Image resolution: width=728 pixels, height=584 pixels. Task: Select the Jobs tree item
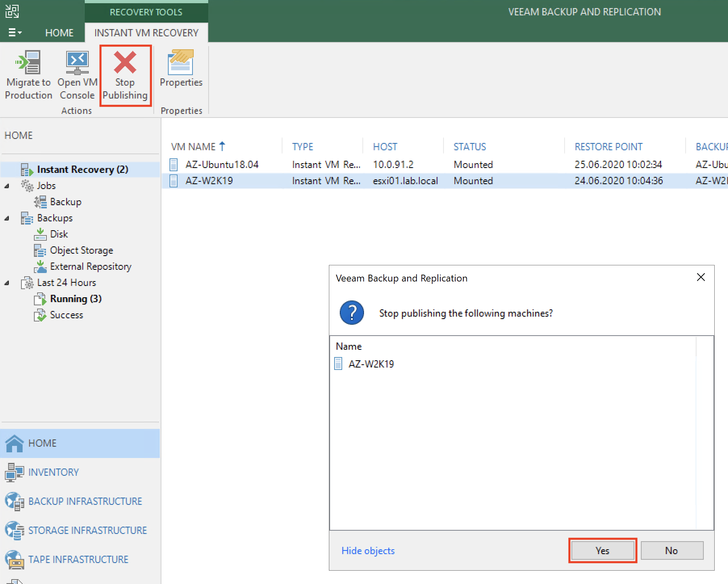tap(46, 186)
